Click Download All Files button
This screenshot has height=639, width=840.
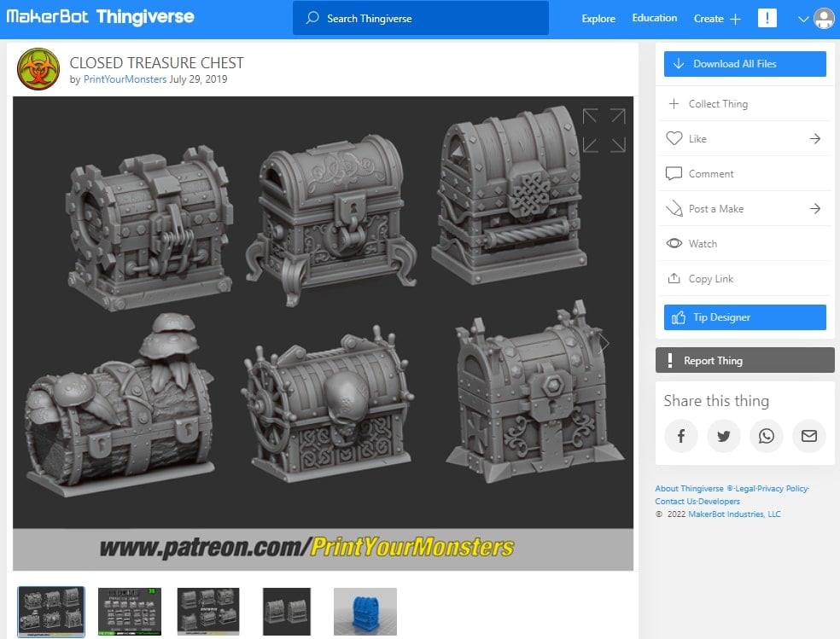pyautogui.click(x=744, y=64)
